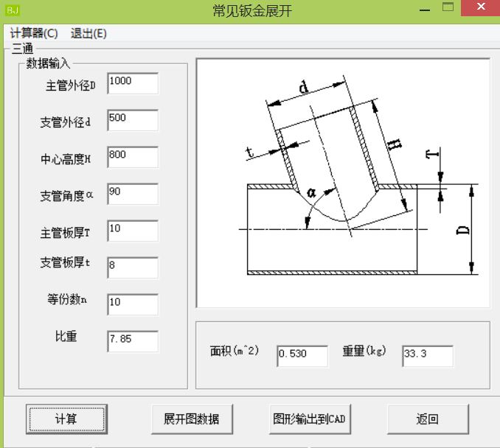
Task: Open 展开图数据 button
Action: point(191,419)
